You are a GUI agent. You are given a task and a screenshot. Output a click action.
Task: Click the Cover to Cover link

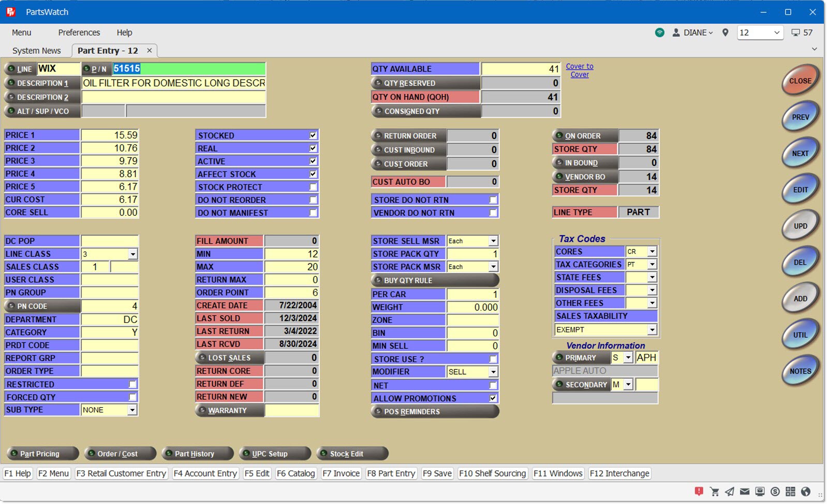point(580,70)
